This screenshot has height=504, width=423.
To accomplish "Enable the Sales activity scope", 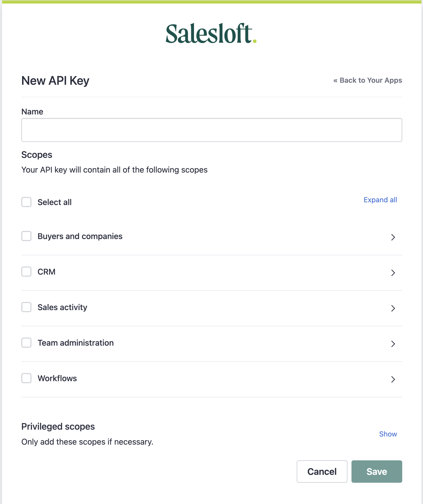I will [26, 307].
